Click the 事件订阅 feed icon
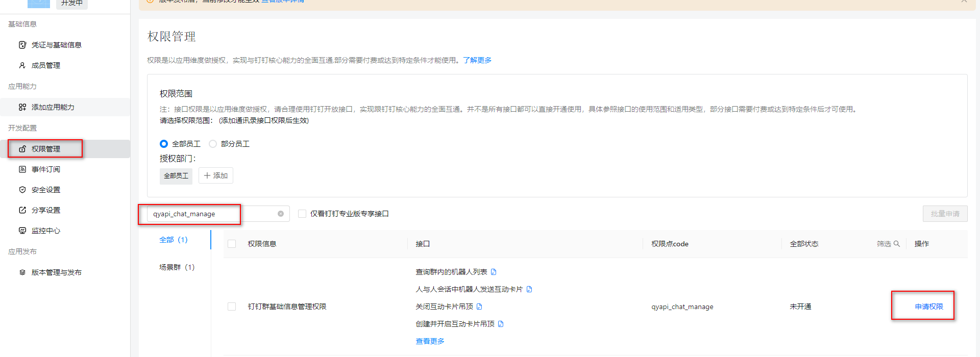This screenshot has height=357, width=980. (x=22, y=169)
